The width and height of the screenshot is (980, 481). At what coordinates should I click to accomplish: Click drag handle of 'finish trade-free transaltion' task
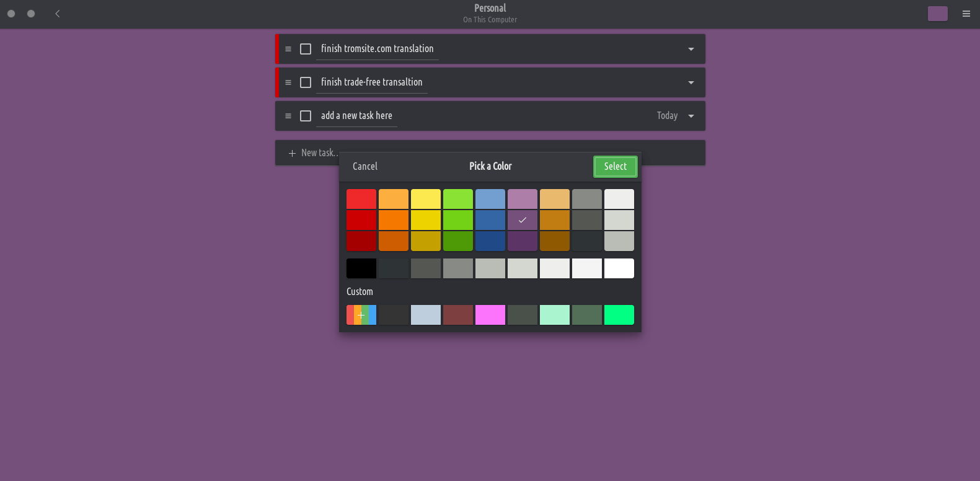[288, 82]
